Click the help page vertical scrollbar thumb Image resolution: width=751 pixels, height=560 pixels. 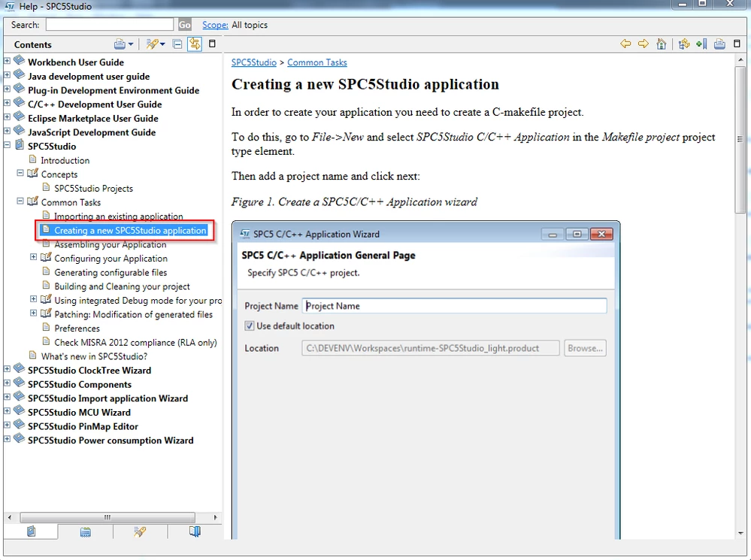pos(740,139)
